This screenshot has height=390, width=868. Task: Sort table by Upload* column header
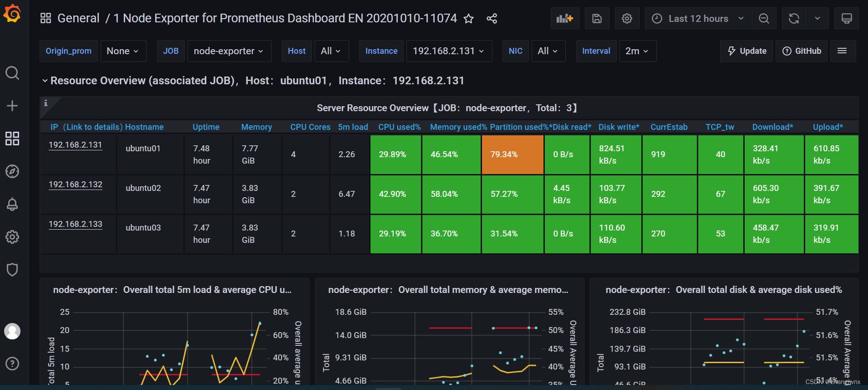click(828, 127)
